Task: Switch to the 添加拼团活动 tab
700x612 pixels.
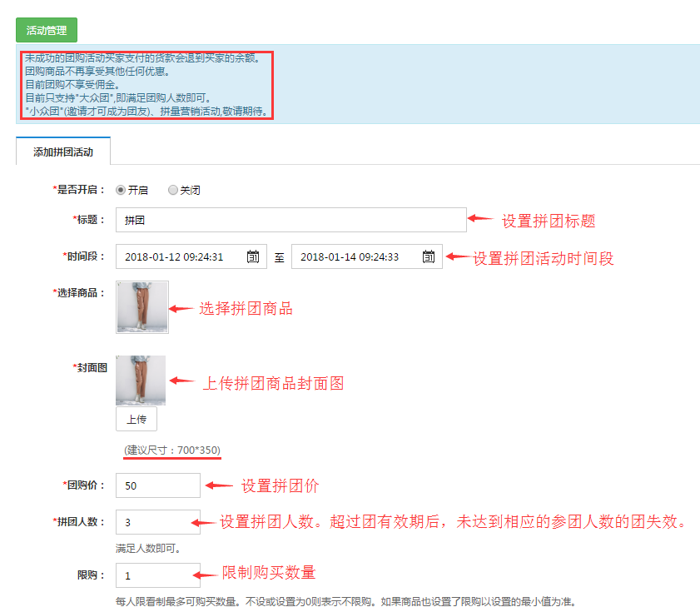Action: pyautogui.click(x=63, y=152)
